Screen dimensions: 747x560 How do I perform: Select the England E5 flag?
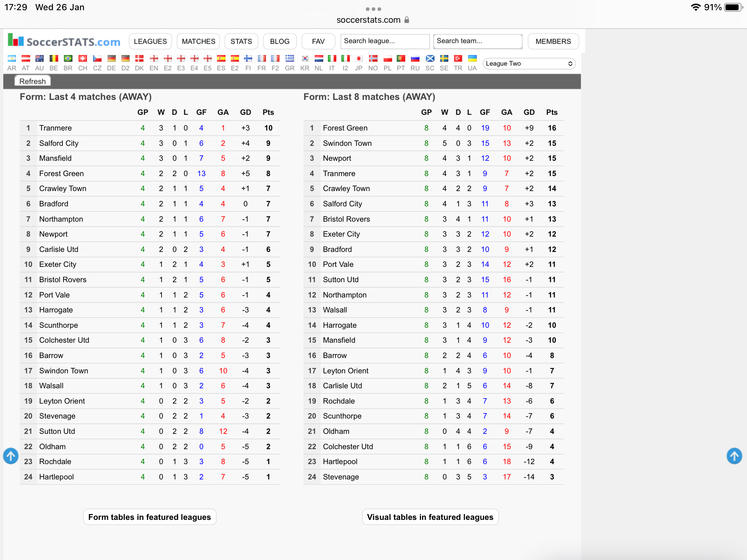click(x=208, y=58)
